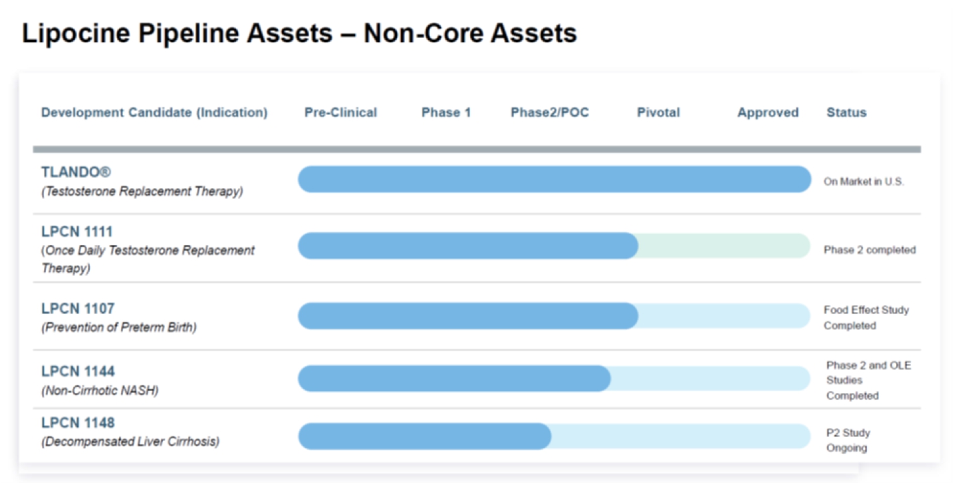
Task: Click the TLANDO® candidate name
Action: click(76, 172)
